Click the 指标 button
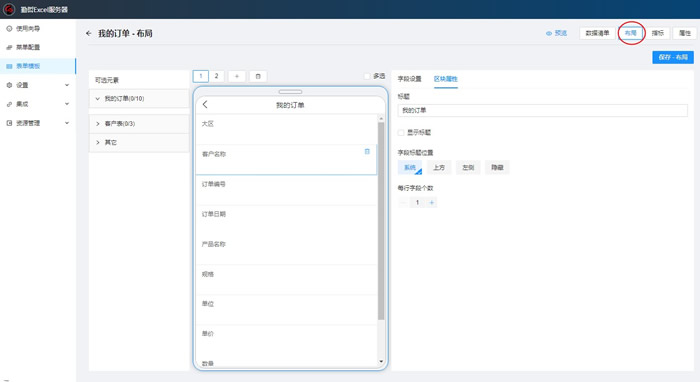Viewport: 700px width, 382px height. [x=658, y=33]
